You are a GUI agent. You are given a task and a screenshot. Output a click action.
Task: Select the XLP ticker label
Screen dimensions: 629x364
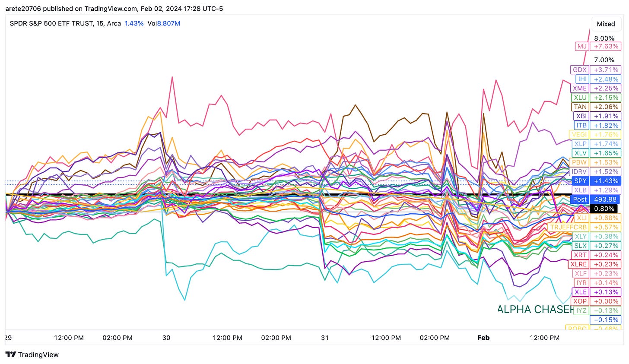pyautogui.click(x=580, y=144)
